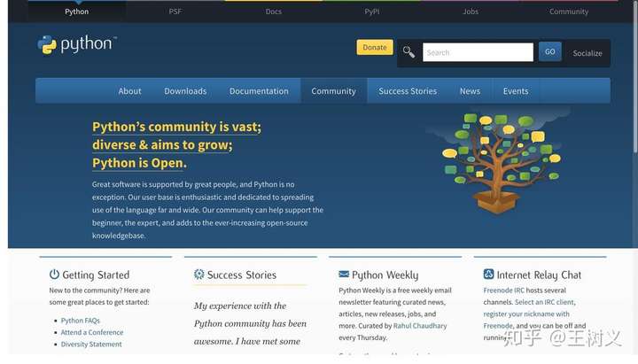Open Success Stories in navigation bar
This screenshot has height=364, width=638.
[408, 90]
